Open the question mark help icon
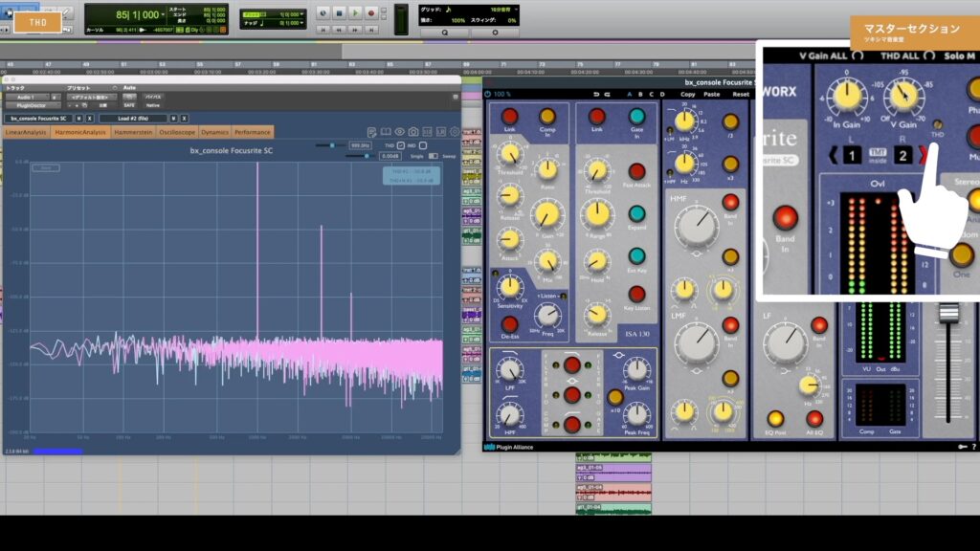 point(973,447)
